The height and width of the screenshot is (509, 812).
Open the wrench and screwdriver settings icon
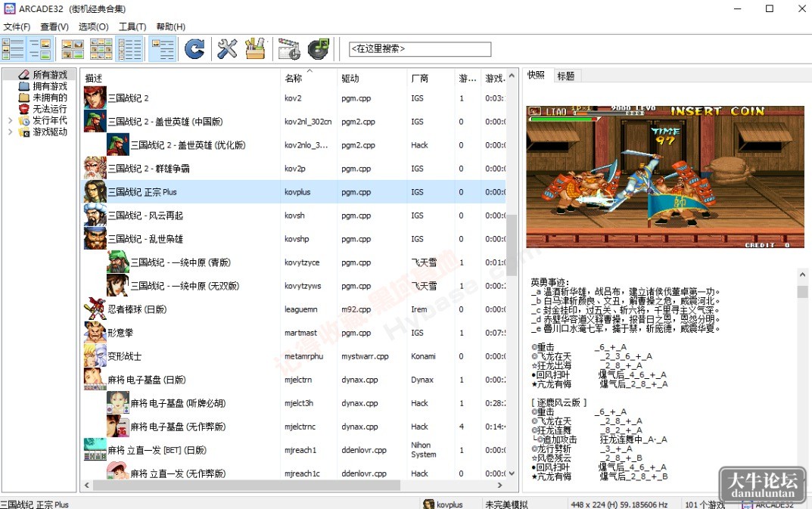point(227,49)
